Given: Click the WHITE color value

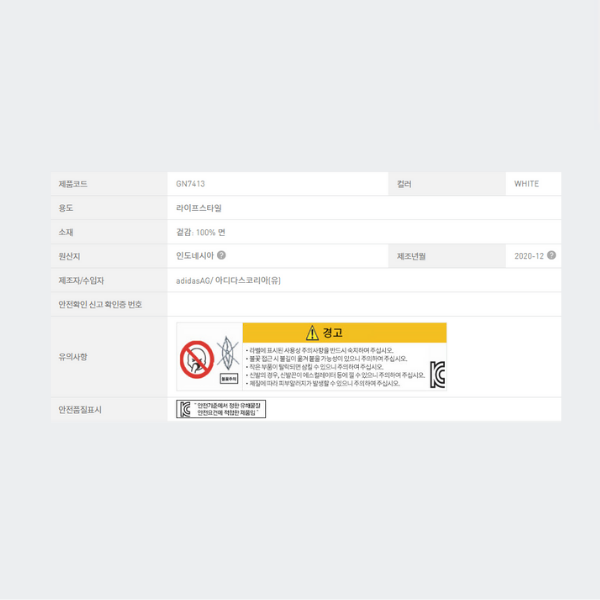Looking at the screenshot, I should (526, 184).
